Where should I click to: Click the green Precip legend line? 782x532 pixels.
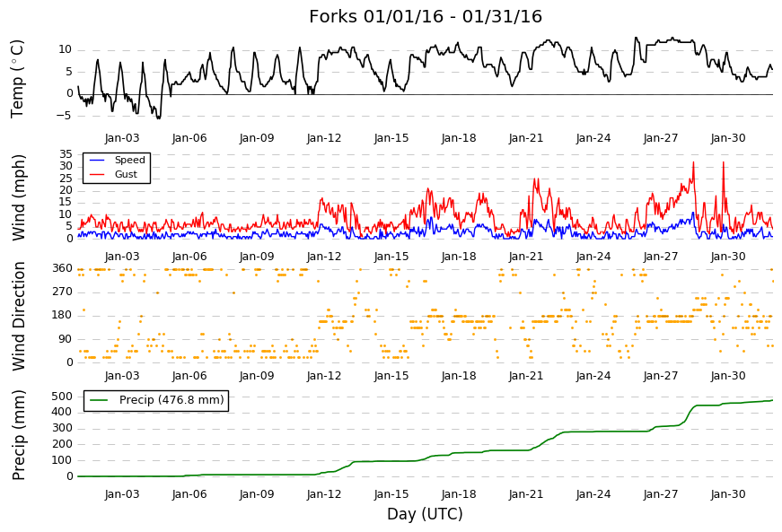98,400
